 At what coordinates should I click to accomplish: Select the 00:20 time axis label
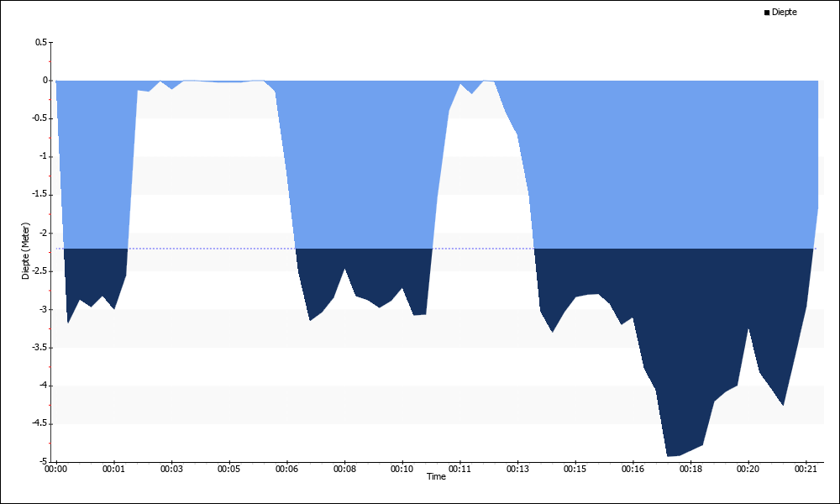748,470
